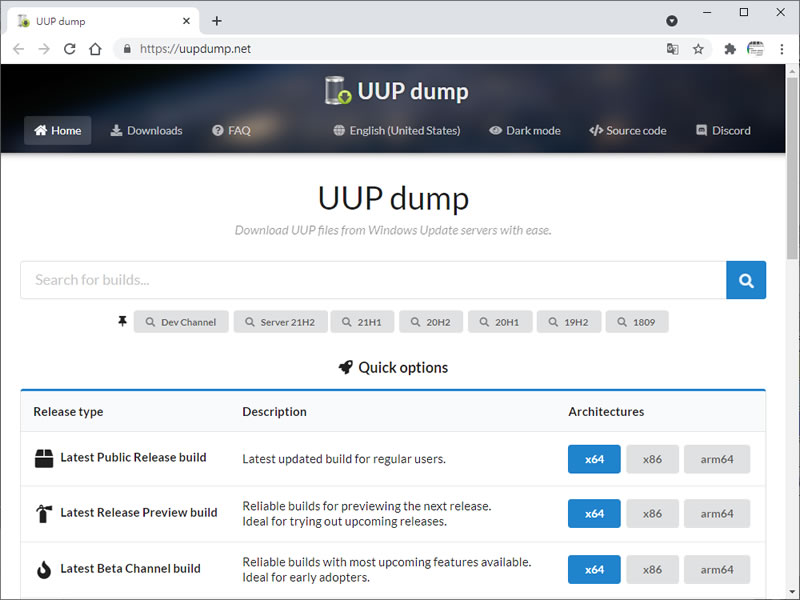Search for 1809 builds
This screenshot has width=800, height=600.
[x=637, y=322]
